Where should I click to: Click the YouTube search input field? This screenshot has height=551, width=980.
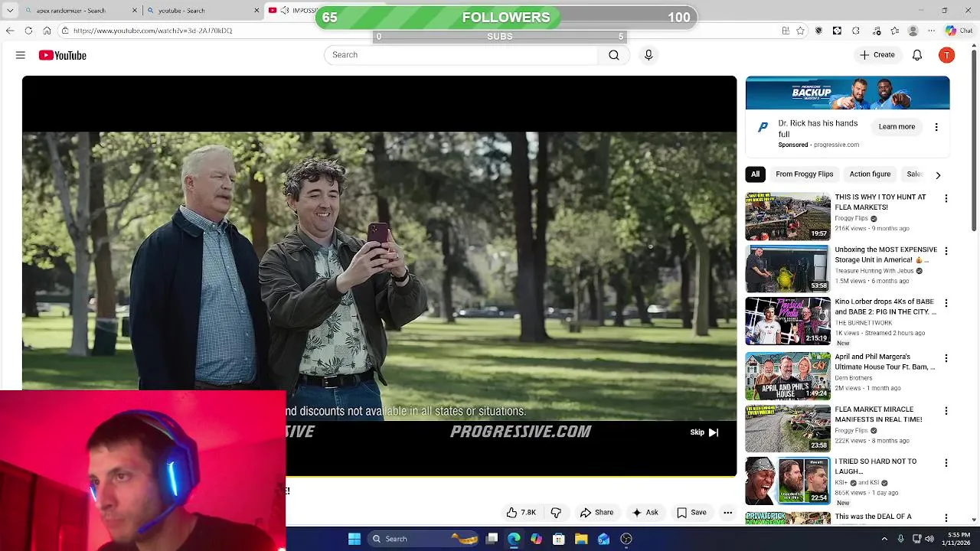(461, 55)
